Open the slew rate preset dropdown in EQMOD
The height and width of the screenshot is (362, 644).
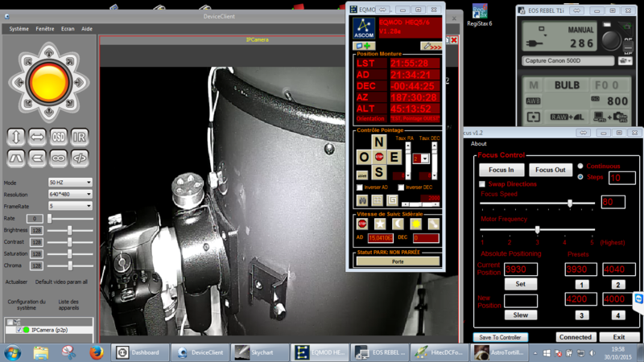tap(425, 158)
